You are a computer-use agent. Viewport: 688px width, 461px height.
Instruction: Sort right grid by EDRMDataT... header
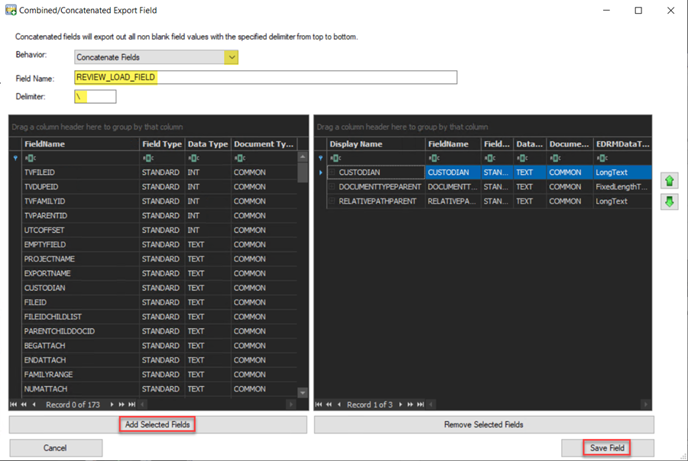coord(622,144)
